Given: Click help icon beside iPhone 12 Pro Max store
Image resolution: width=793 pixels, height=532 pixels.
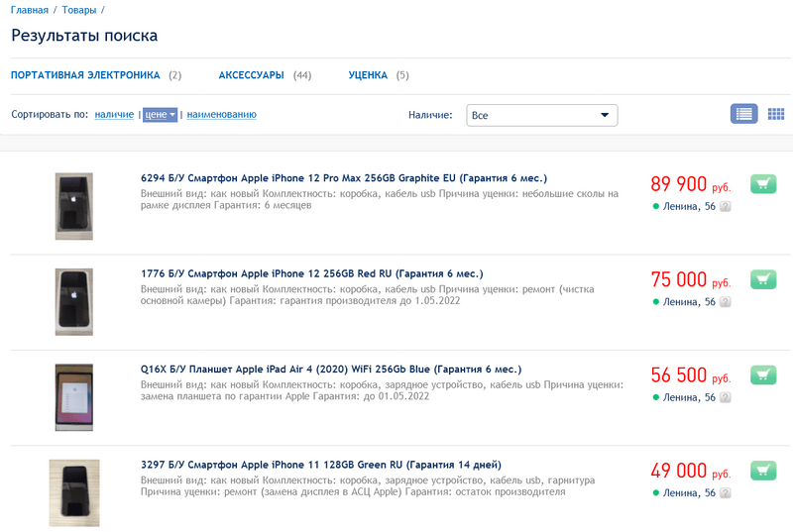Looking at the screenshot, I should pyautogui.click(x=726, y=206).
